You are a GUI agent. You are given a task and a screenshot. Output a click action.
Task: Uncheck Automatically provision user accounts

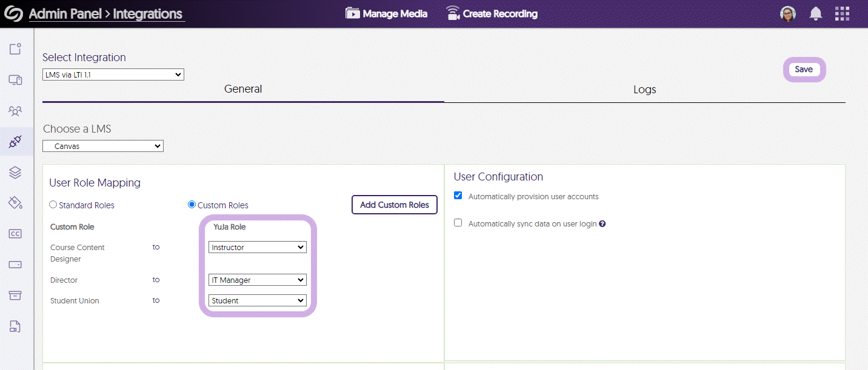(458, 196)
